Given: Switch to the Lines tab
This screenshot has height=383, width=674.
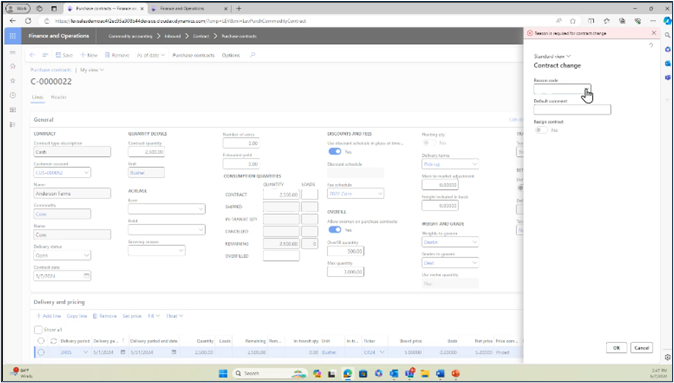Looking at the screenshot, I should tap(37, 97).
